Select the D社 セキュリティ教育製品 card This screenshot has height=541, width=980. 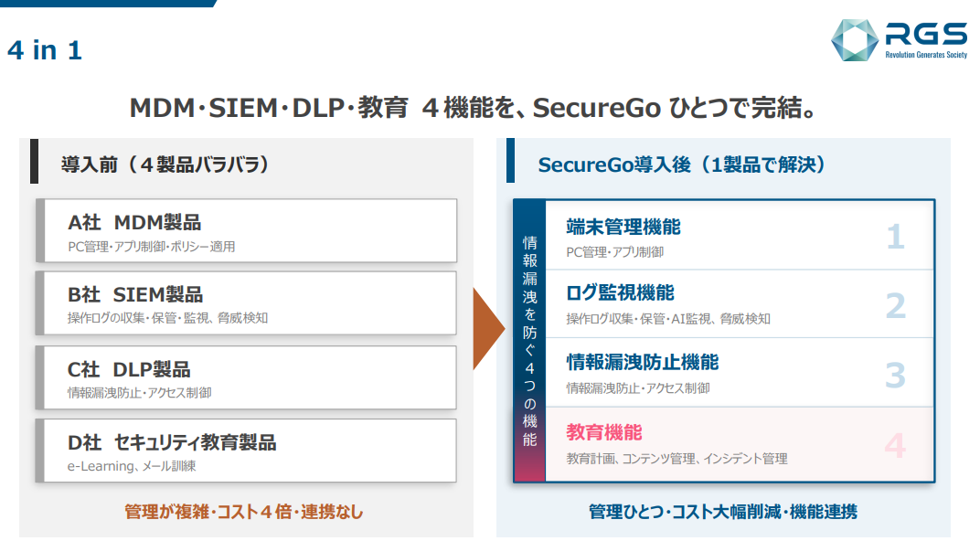pos(246,451)
